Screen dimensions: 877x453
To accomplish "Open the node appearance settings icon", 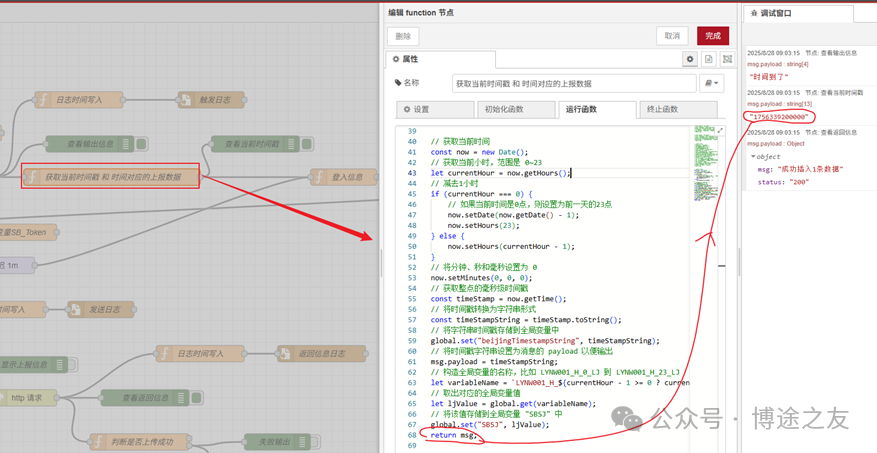I will click(727, 59).
